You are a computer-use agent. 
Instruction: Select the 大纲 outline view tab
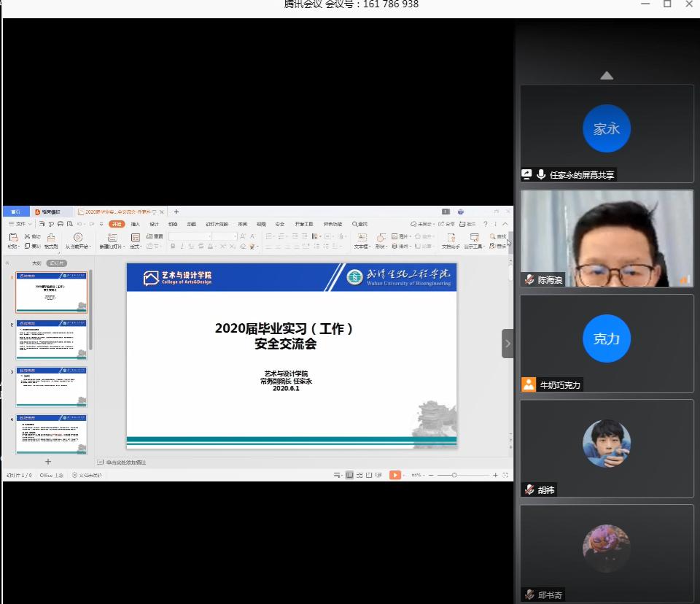pos(36,263)
